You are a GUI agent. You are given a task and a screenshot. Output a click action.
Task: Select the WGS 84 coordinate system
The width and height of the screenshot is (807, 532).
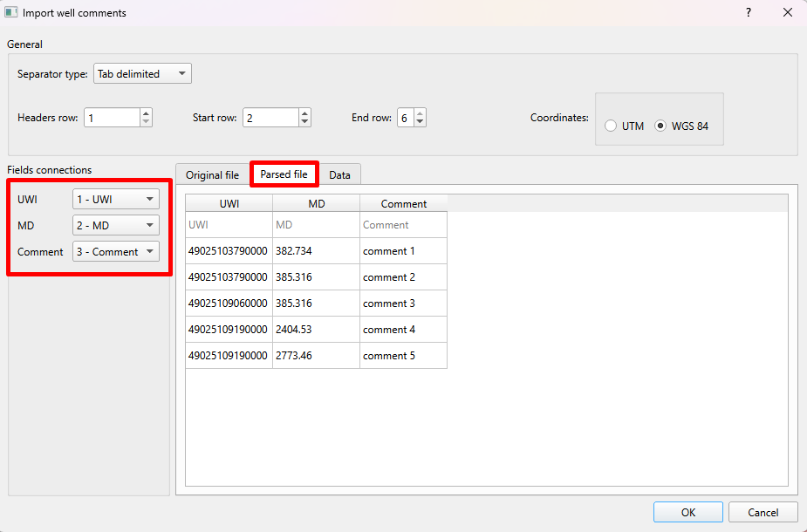tap(660, 125)
